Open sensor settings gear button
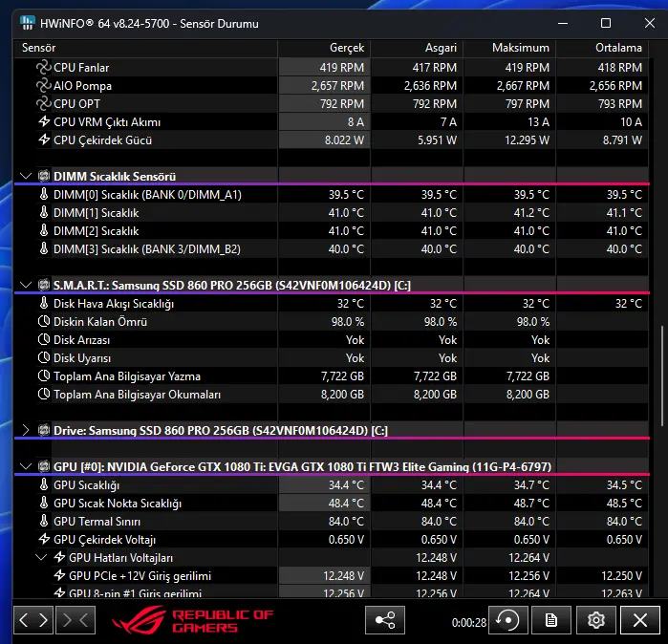The height and width of the screenshot is (644, 668). (x=596, y=620)
